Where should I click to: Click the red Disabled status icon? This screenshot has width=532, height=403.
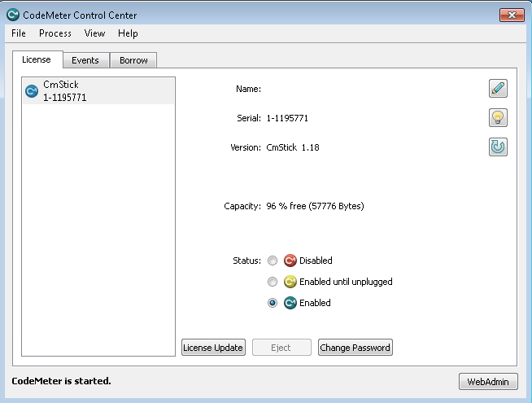tap(290, 261)
